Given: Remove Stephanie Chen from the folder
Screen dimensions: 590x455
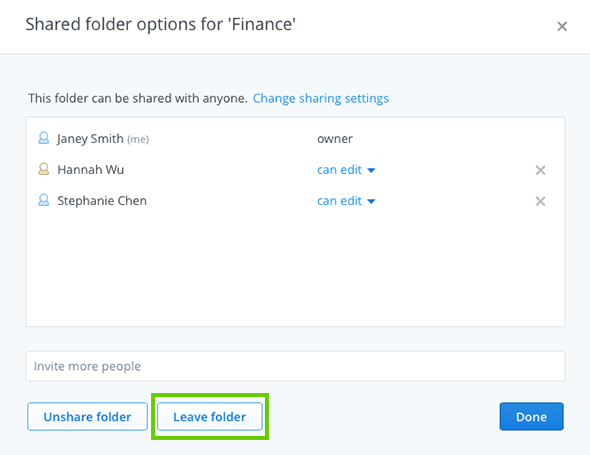Looking at the screenshot, I should [540, 201].
